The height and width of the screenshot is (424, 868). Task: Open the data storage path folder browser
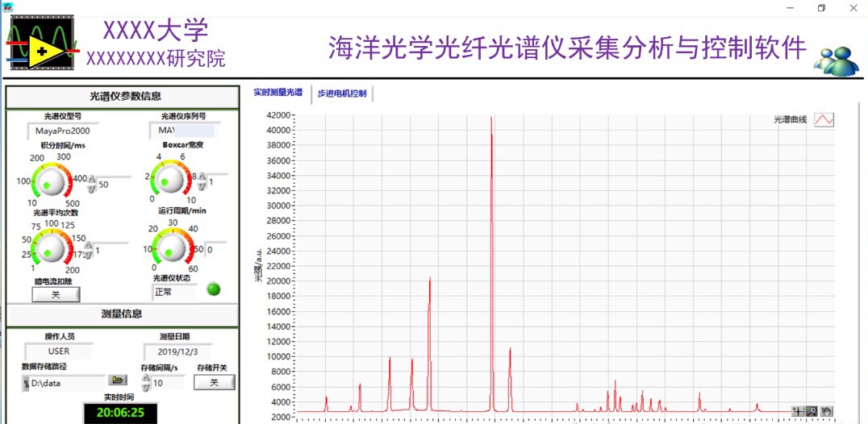coord(117,380)
